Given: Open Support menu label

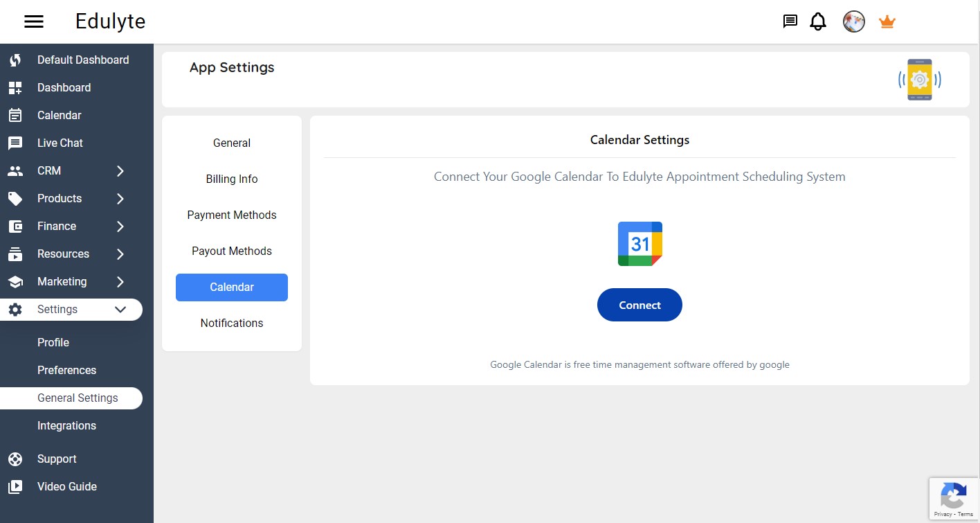Looking at the screenshot, I should pos(57,459).
